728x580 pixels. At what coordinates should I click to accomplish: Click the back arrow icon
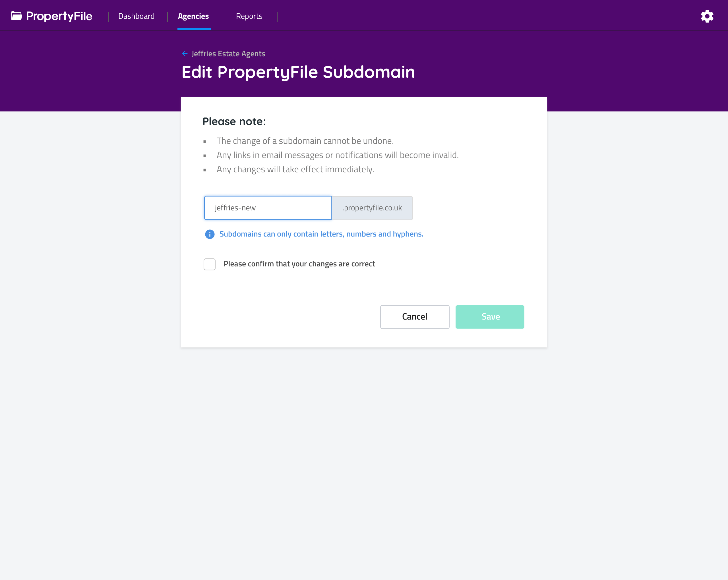pyautogui.click(x=185, y=54)
